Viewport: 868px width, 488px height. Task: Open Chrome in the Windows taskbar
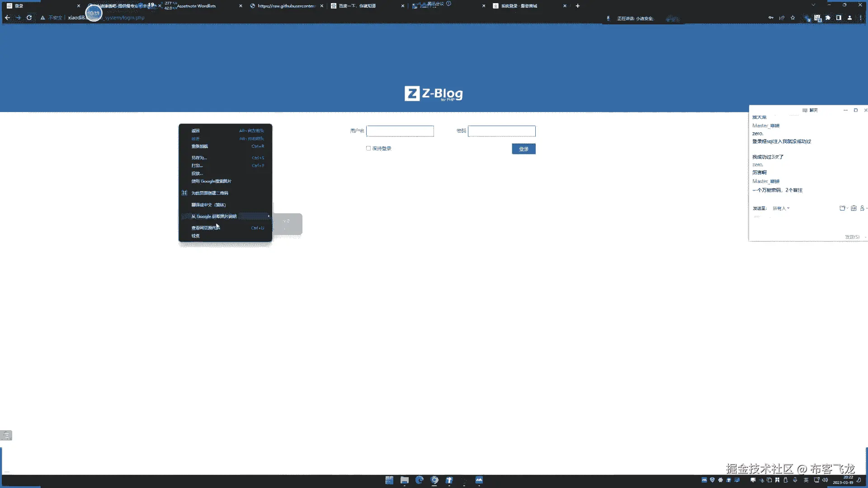434,480
